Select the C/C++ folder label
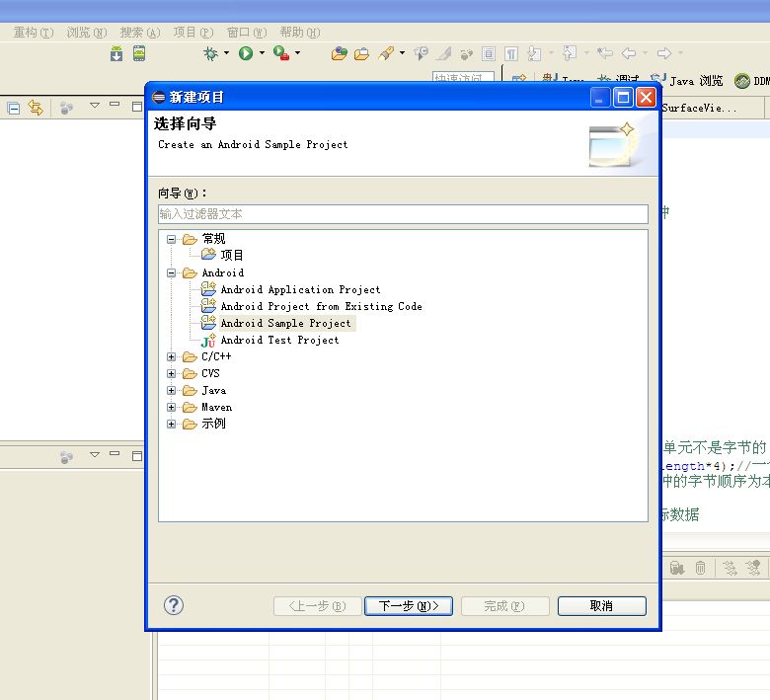Viewport: 770px width, 700px height. pyautogui.click(x=216, y=356)
